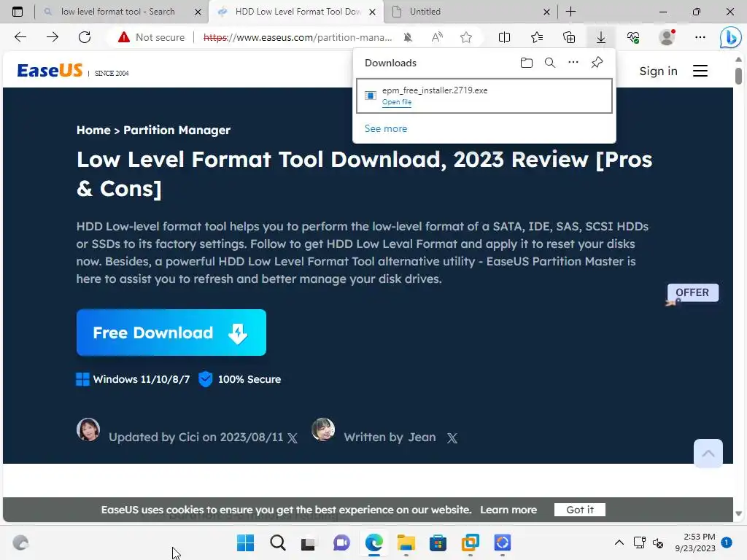This screenshot has width=747, height=560.
Task: Click the Downloads toolbar icon
Action: 601,37
